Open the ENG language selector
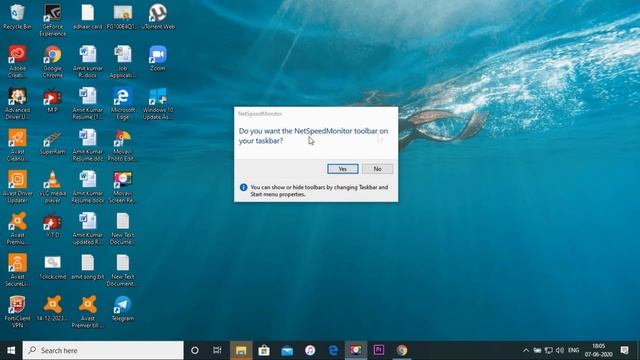Viewport: 640px width, 360px height. (x=573, y=350)
